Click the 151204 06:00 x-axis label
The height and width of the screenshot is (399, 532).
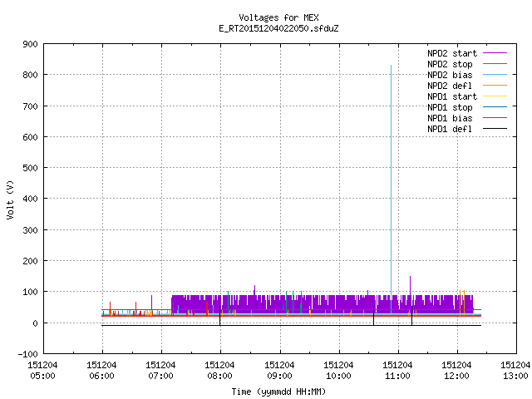[x=101, y=371]
